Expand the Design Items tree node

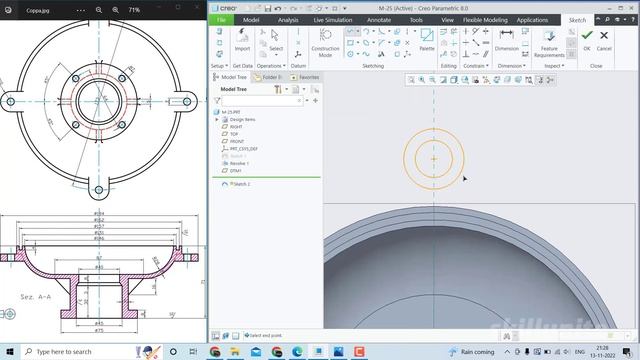217,120
